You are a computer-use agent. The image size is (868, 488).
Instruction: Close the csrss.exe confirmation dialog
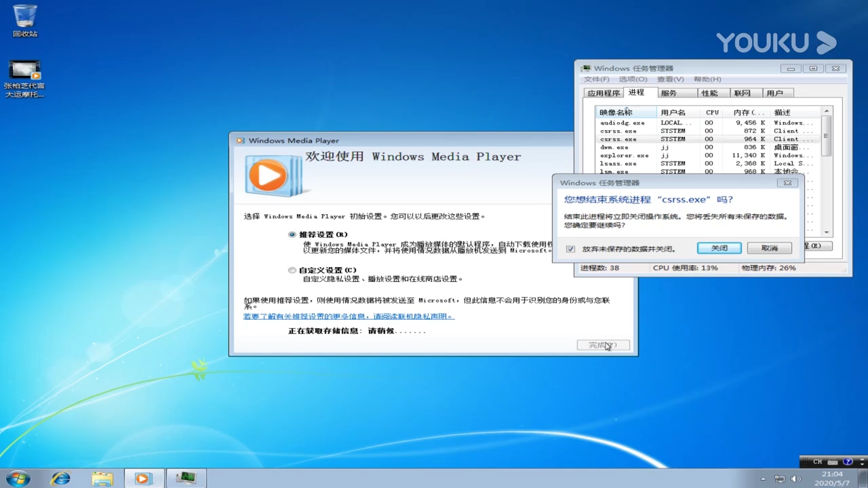[x=787, y=183]
